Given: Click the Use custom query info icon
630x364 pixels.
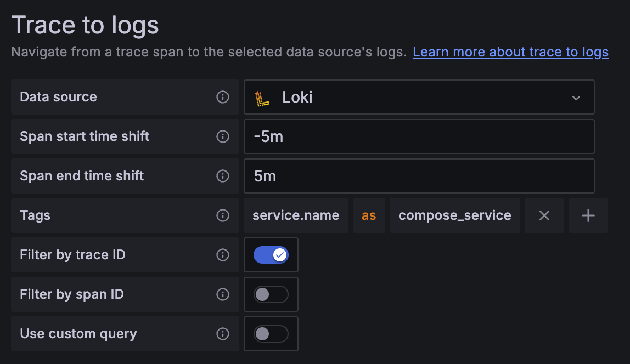Looking at the screenshot, I should coord(223,334).
